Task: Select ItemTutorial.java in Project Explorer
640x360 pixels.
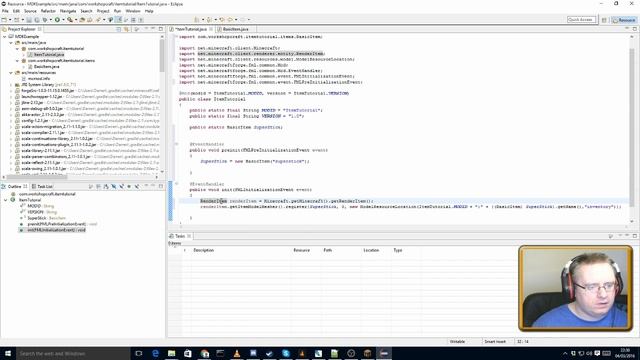Action: 49,54
